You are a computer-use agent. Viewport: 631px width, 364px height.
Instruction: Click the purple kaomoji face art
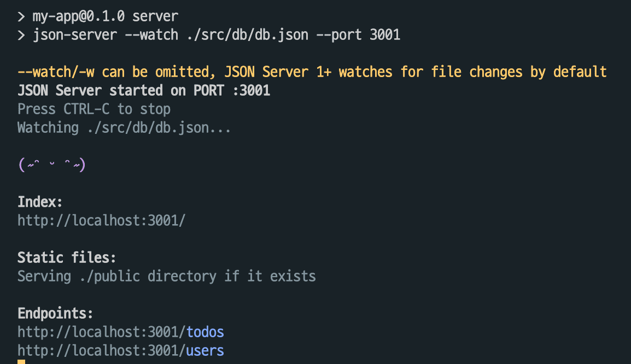(x=52, y=165)
